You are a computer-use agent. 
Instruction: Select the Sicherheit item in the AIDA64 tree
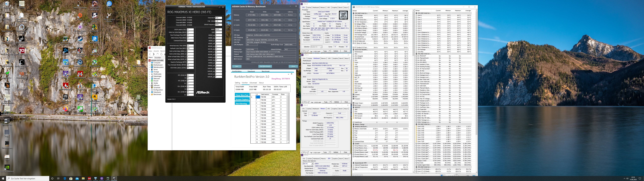[x=157, y=87]
